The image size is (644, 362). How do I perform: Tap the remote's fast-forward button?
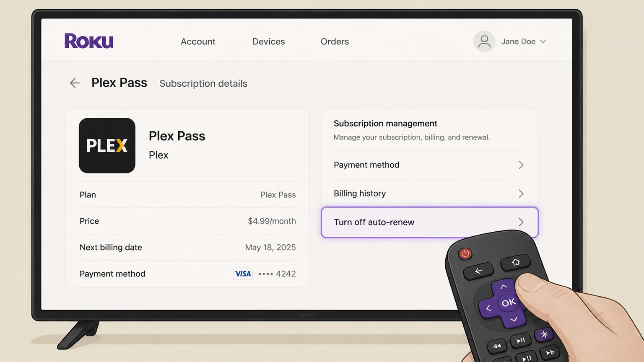click(550, 352)
